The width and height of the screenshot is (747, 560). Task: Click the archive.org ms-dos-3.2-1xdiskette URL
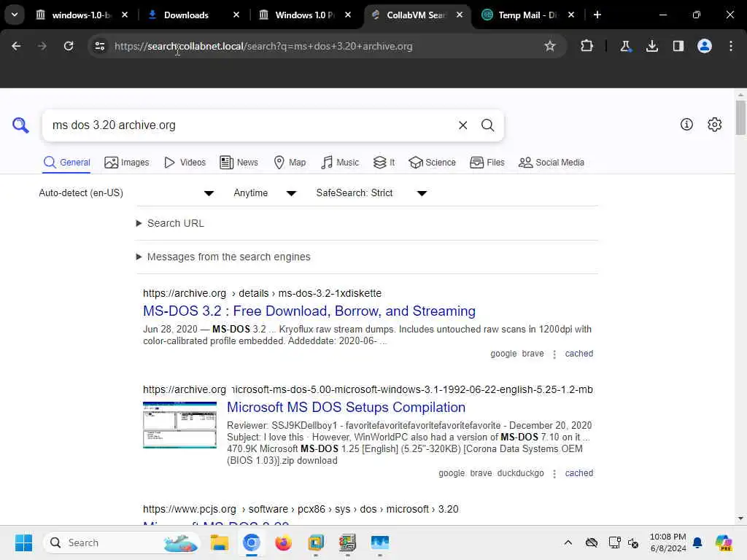pyautogui.click(x=262, y=293)
